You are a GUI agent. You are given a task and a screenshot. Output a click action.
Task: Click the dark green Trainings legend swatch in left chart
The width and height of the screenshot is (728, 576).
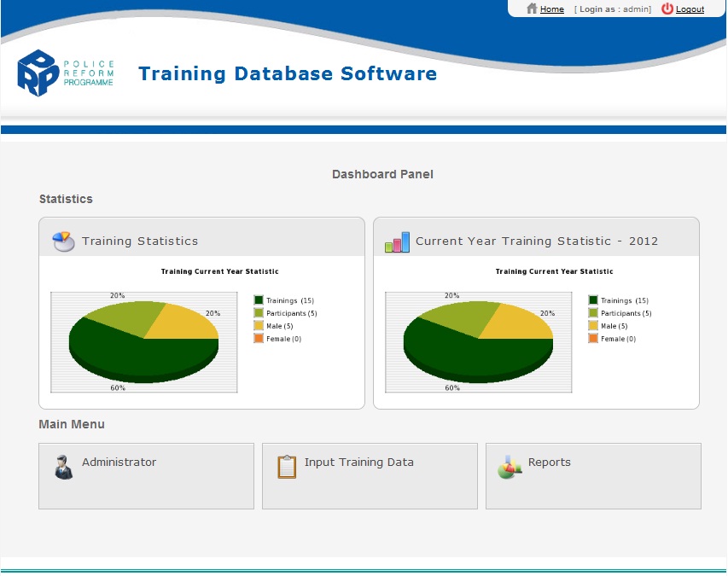(x=259, y=300)
